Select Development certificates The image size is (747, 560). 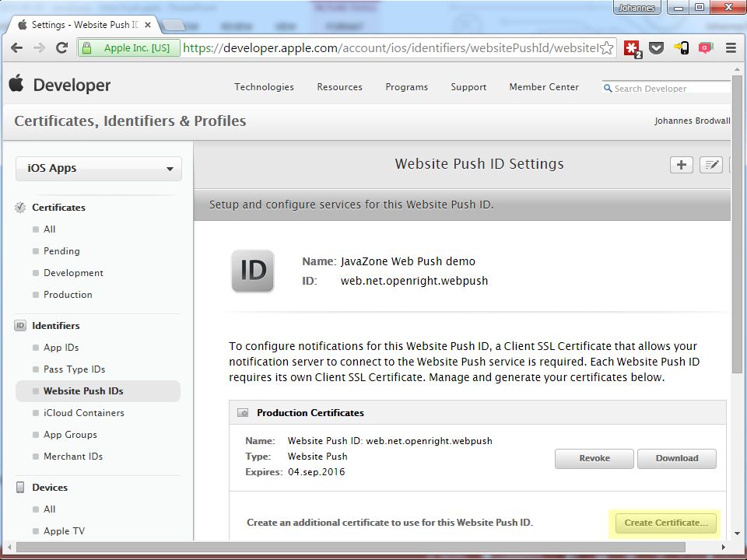click(73, 273)
